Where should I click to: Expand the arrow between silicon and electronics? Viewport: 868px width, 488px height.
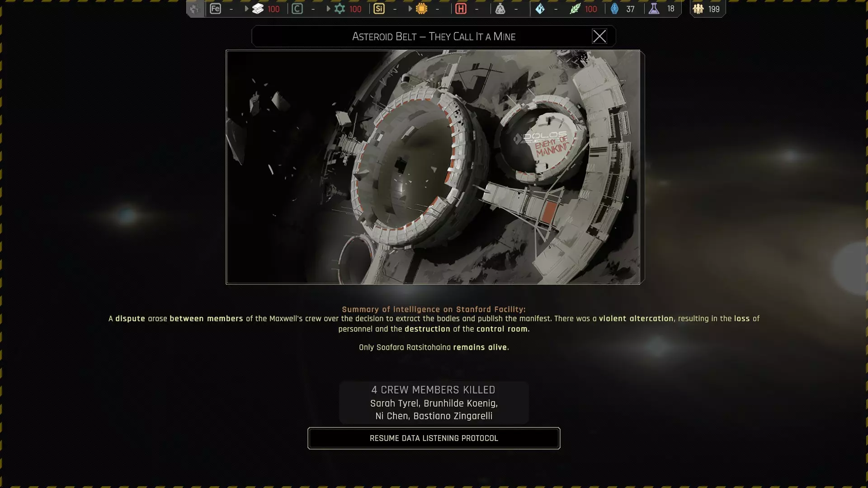(410, 9)
